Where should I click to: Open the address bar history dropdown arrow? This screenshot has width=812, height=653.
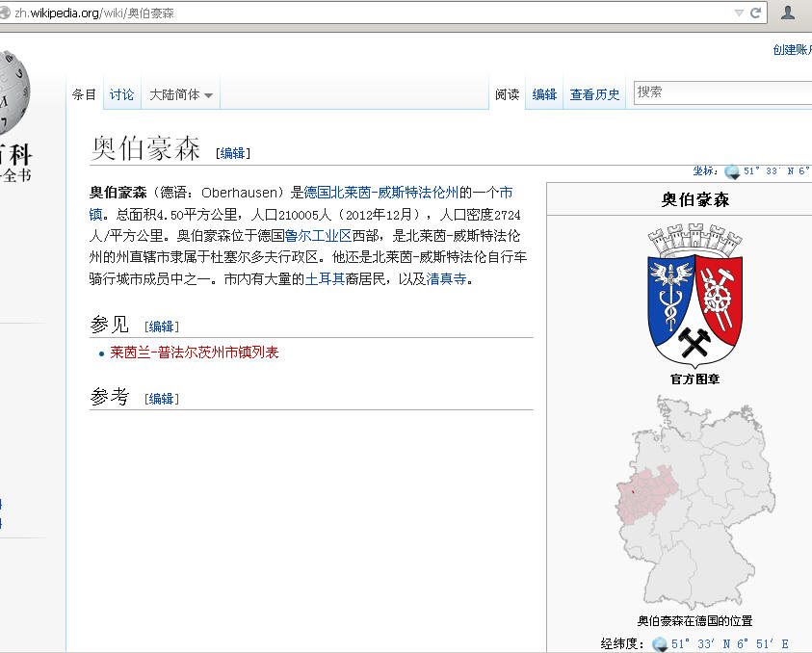click(x=739, y=13)
